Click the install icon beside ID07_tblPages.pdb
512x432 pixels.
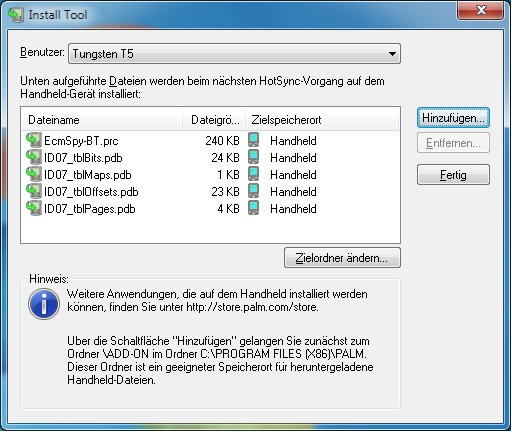coord(34,208)
